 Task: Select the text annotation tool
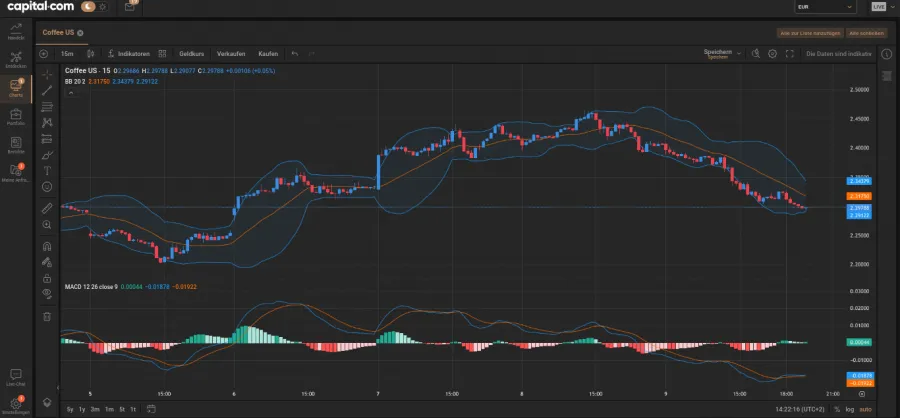coord(47,171)
